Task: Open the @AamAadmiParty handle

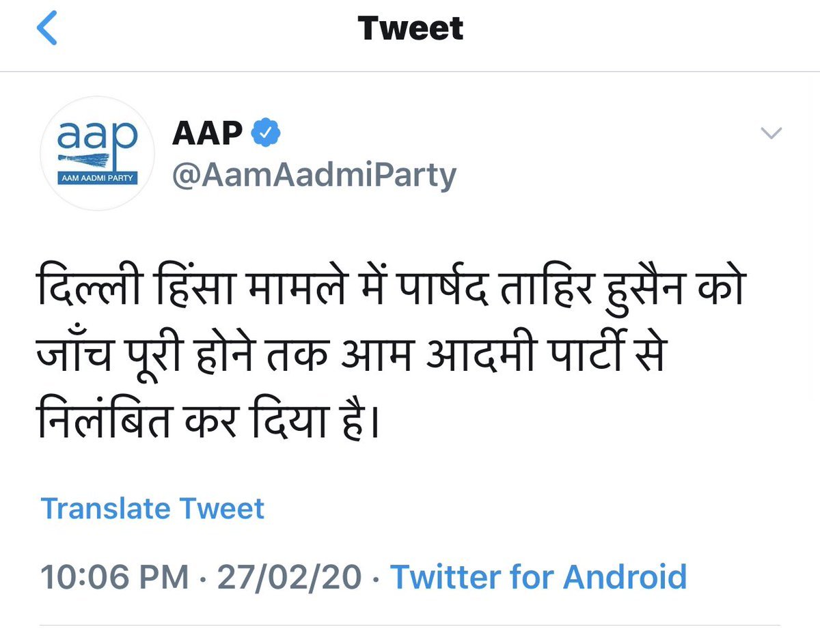Action: 314,175
